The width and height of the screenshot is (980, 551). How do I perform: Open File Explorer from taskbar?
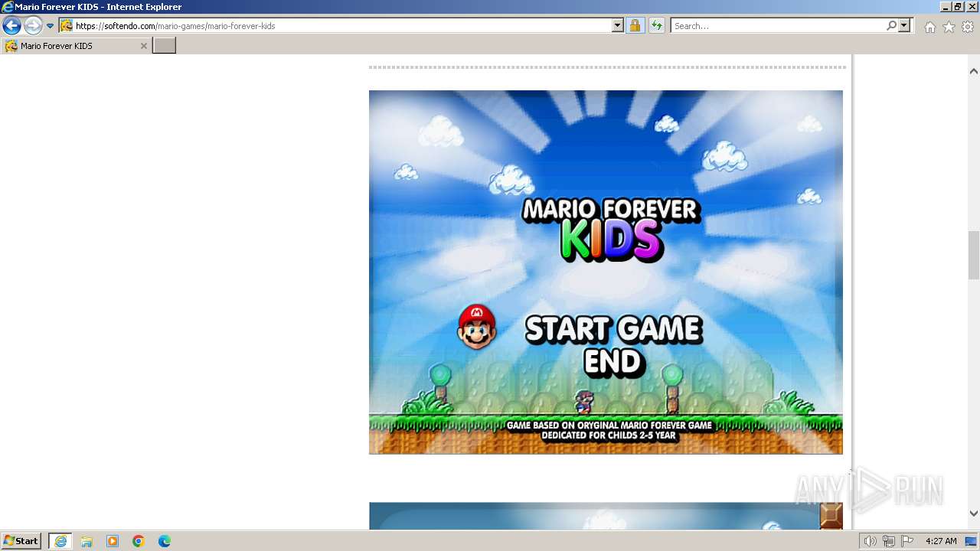87,541
